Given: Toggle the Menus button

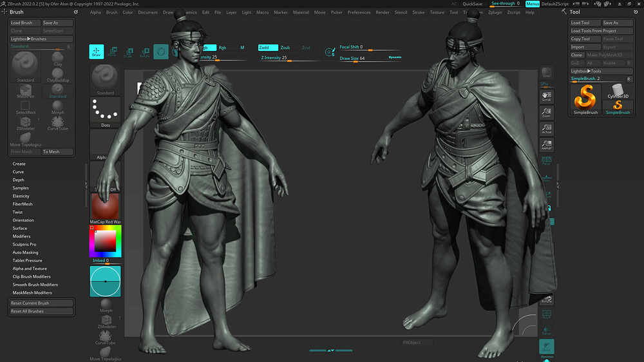Looking at the screenshot, I should 533,4.
